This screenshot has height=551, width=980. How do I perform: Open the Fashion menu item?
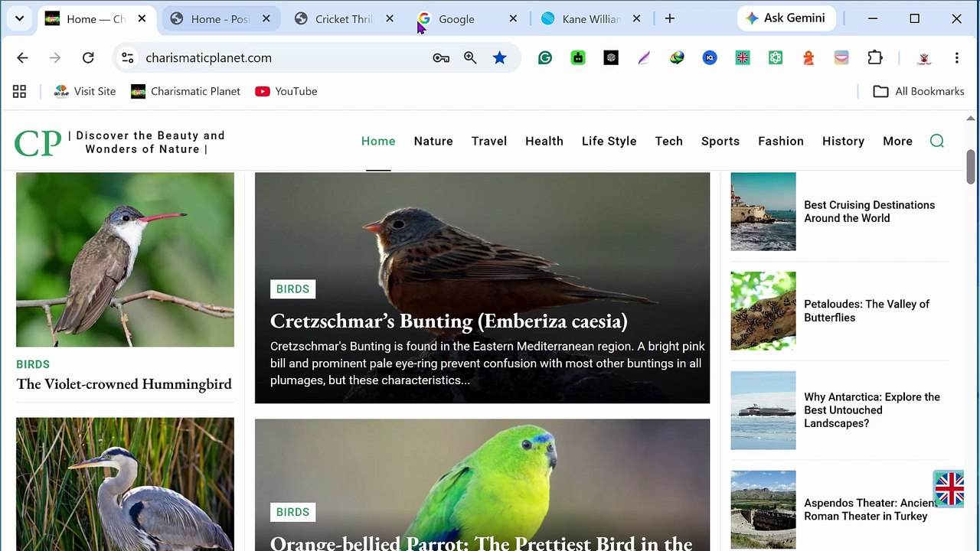pyautogui.click(x=781, y=141)
